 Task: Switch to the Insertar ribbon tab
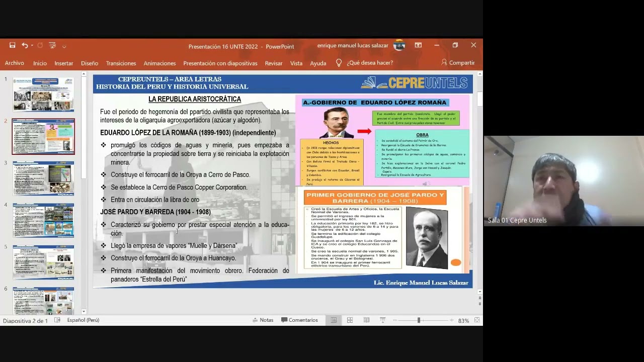[64, 63]
